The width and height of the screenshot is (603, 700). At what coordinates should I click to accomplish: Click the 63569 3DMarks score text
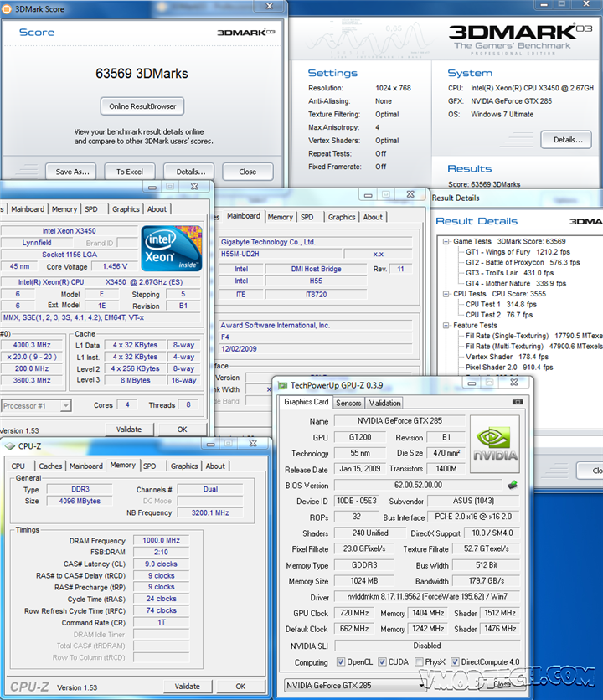coord(142,73)
